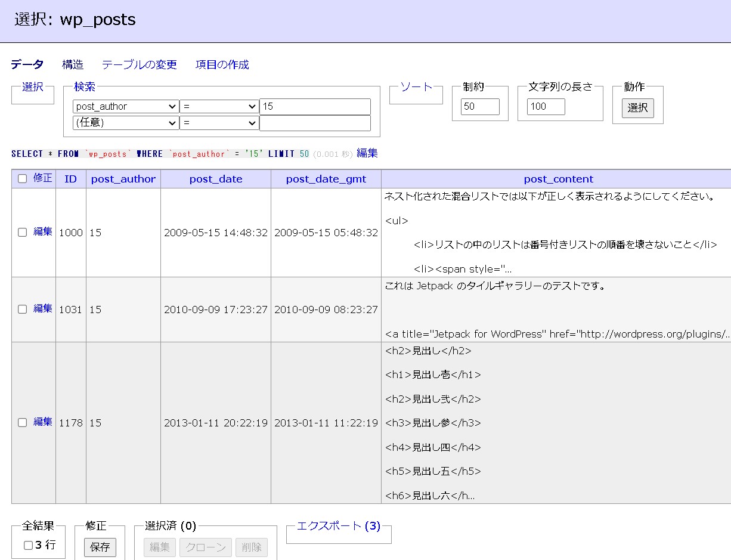The height and width of the screenshot is (560, 731).
Task: Sort by the post_date column header
Action: (216, 178)
